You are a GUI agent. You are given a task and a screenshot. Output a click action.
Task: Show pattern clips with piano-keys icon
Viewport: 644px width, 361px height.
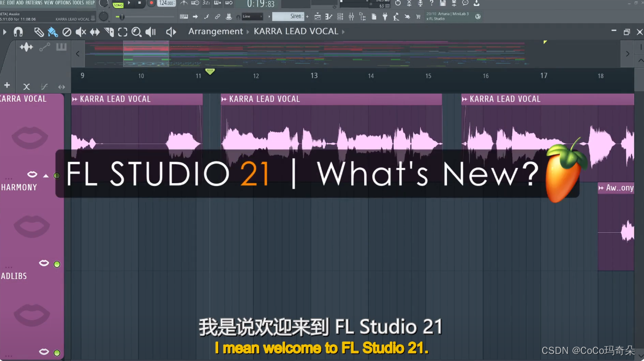[61, 47]
